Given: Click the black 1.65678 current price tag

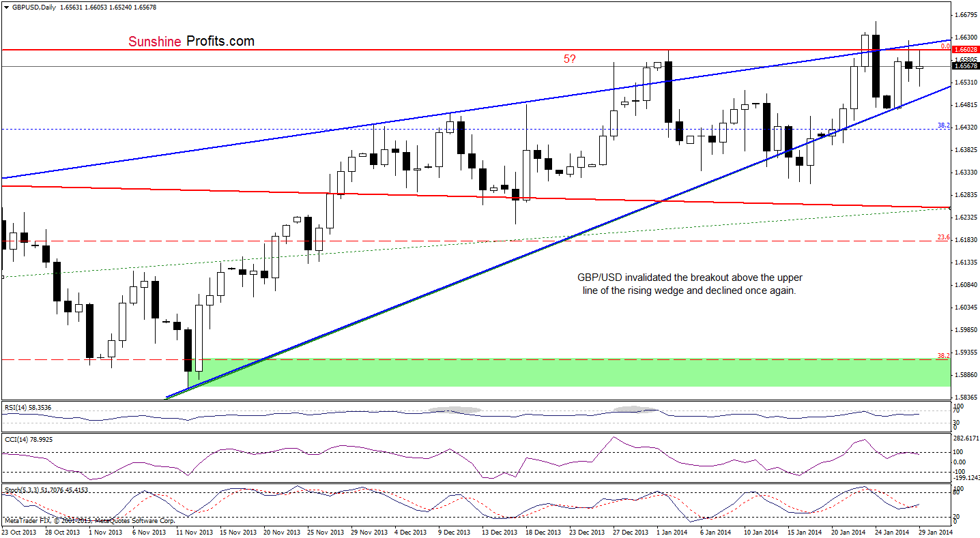Looking at the screenshot, I should pos(965,65).
